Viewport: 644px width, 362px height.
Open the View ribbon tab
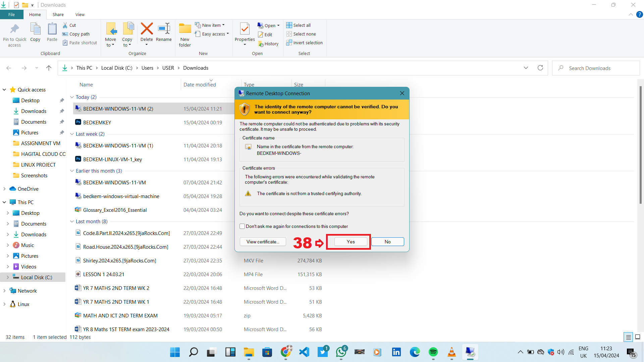coord(80,14)
